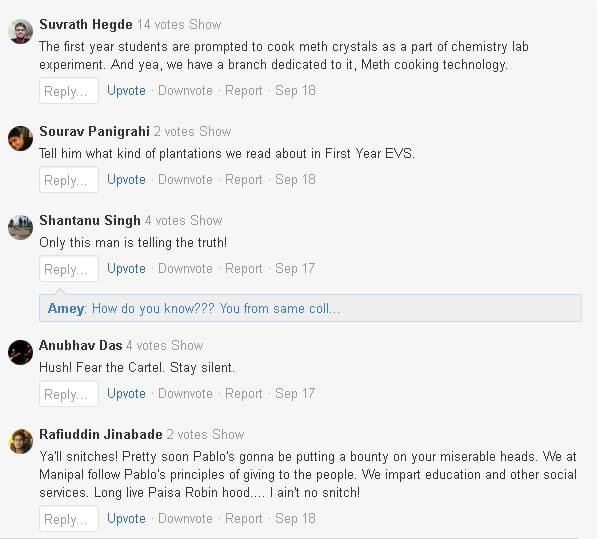This screenshot has width=597, height=539.
Task: Open Shantanu Singh's avatar thumbnail
Action: pos(20,227)
